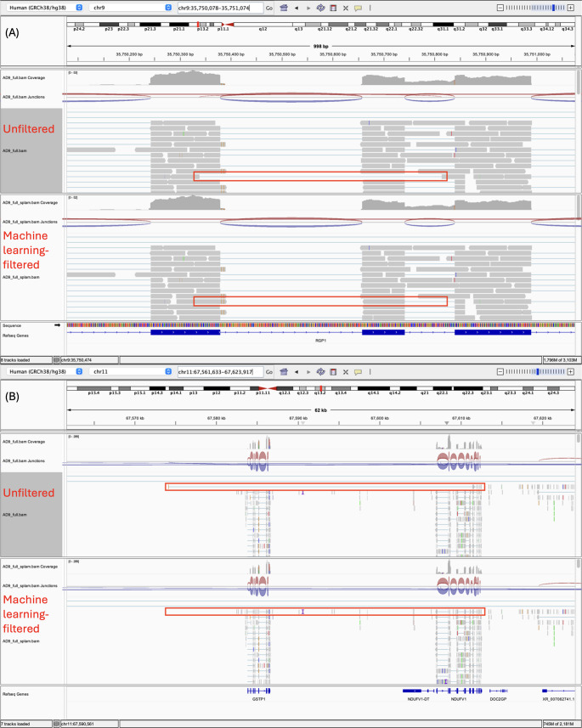Select the AD9_full.bam Junctions track in the chr11 window
The image size is (582, 728).
click(24, 461)
